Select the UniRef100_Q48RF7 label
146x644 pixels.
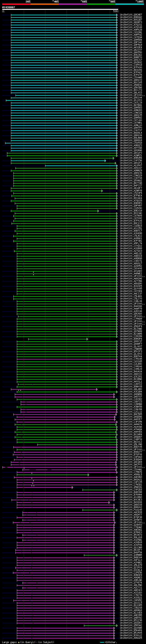131,344
